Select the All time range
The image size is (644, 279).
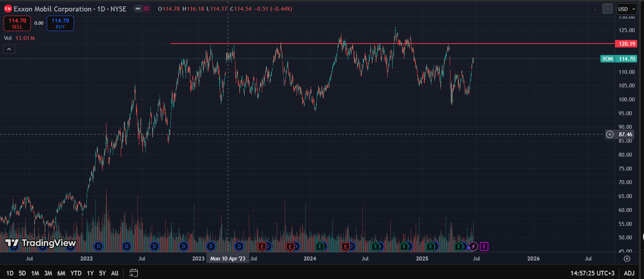pos(115,273)
